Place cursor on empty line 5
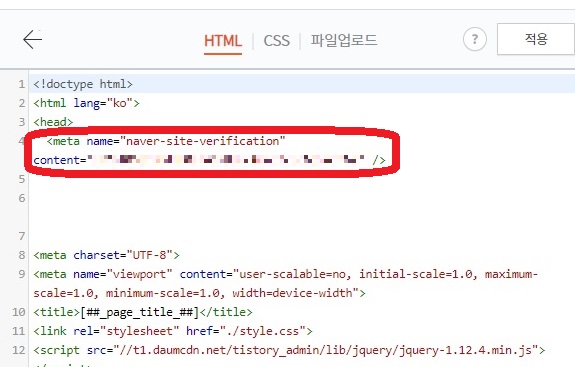 pos(301,179)
